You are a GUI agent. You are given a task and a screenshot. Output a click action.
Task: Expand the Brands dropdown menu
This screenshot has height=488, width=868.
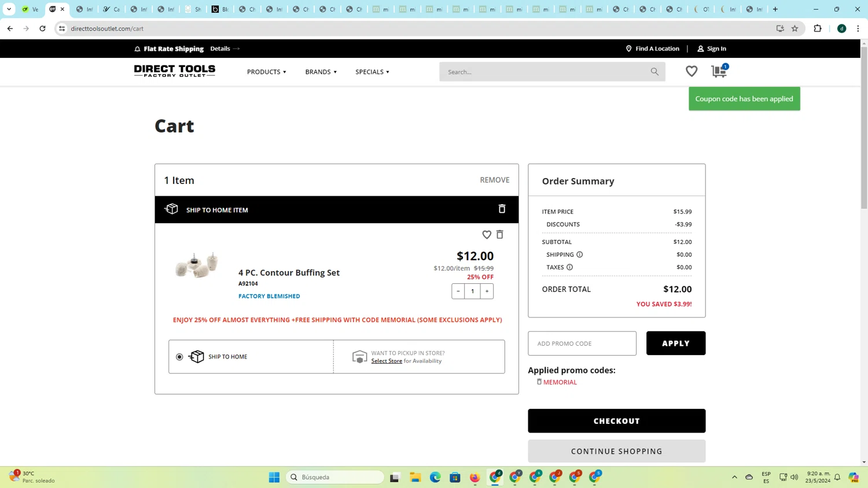pyautogui.click(x=321, y=72)
